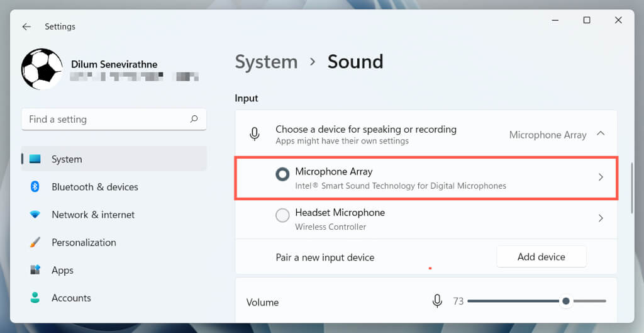Select the Microphone Array radio button
644x333 pixels.
(283, 174)
